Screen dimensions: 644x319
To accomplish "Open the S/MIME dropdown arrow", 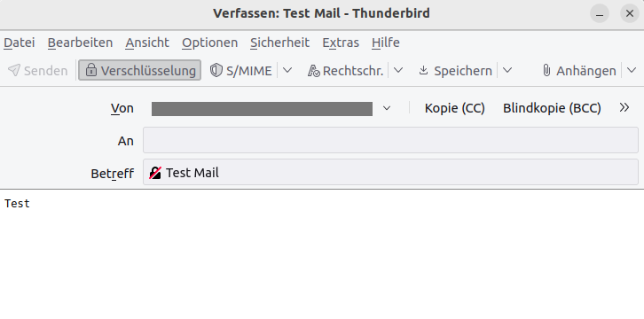I will [x=287, y=71].
